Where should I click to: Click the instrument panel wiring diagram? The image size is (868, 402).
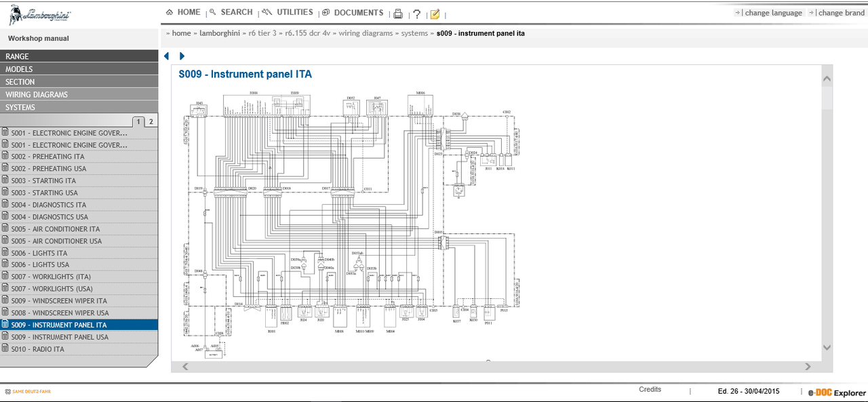click(x=353, y=224)
